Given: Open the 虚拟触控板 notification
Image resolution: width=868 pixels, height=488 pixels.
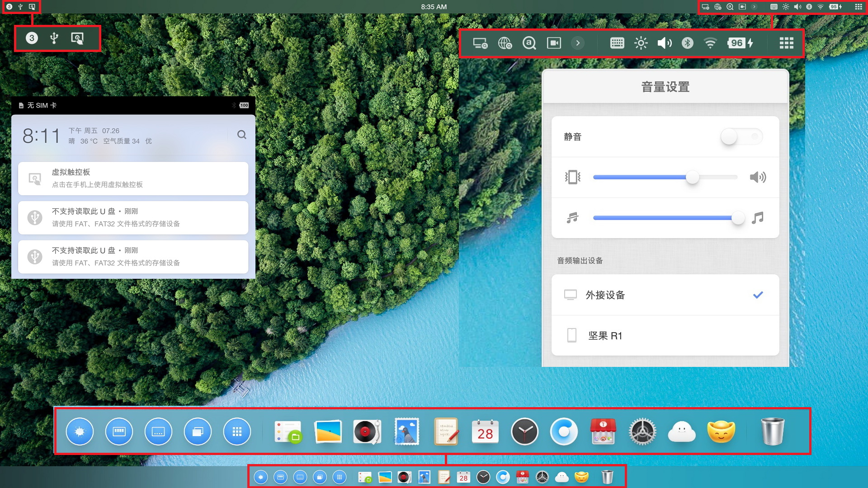Looking at the screenshot, I should 133,178.
